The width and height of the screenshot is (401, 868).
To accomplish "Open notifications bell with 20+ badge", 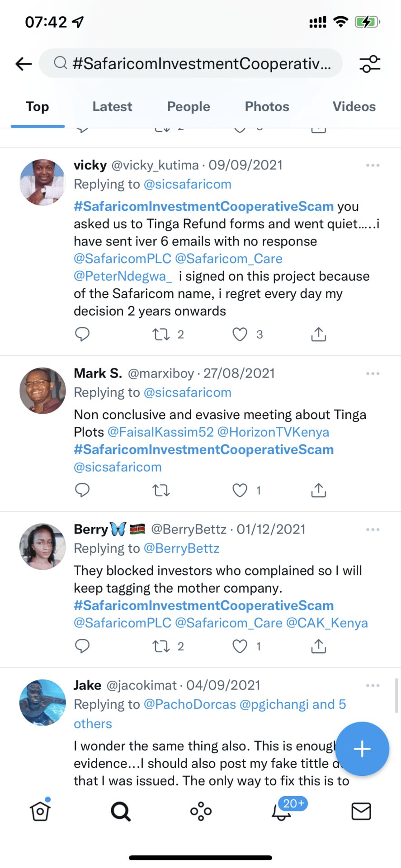I will (282, 811).
